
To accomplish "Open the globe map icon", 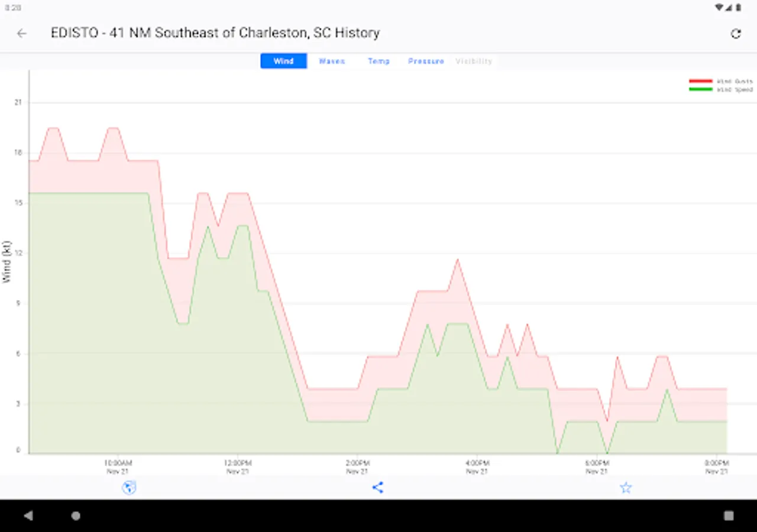I will tap(129, 488).
